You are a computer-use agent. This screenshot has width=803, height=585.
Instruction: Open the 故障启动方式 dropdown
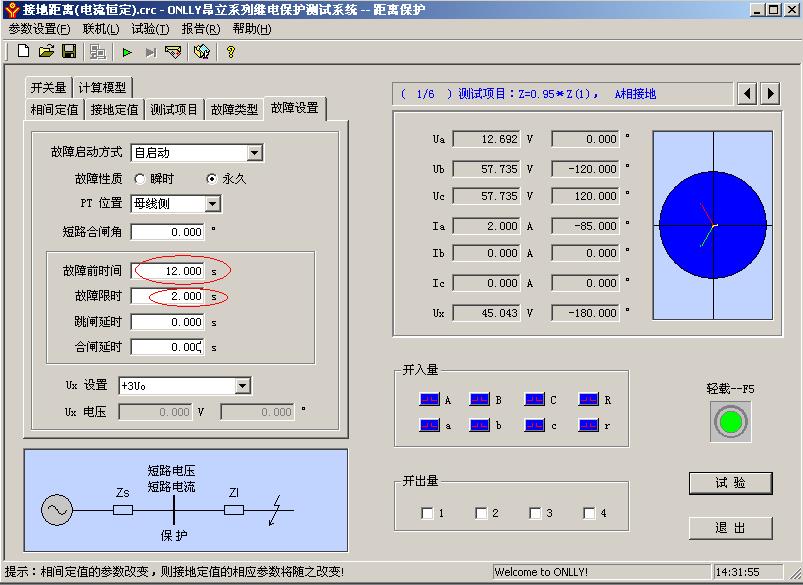click(x=254, y=153)
